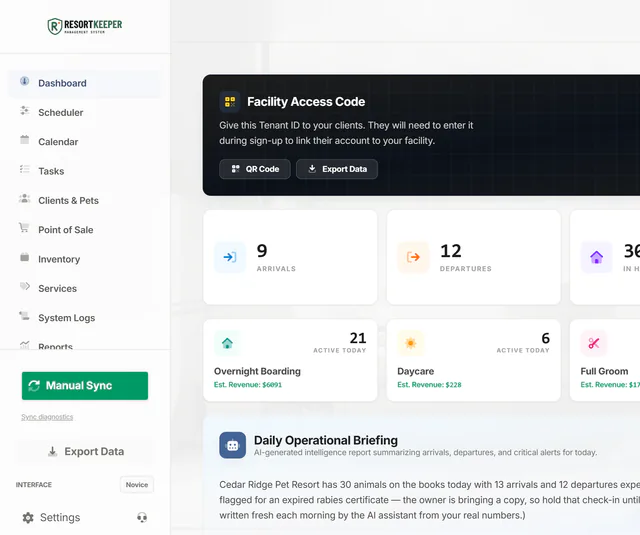Screen dimensions: 640x535
Task: Click the Departures exit icon
Action: [x=413, y=257]
